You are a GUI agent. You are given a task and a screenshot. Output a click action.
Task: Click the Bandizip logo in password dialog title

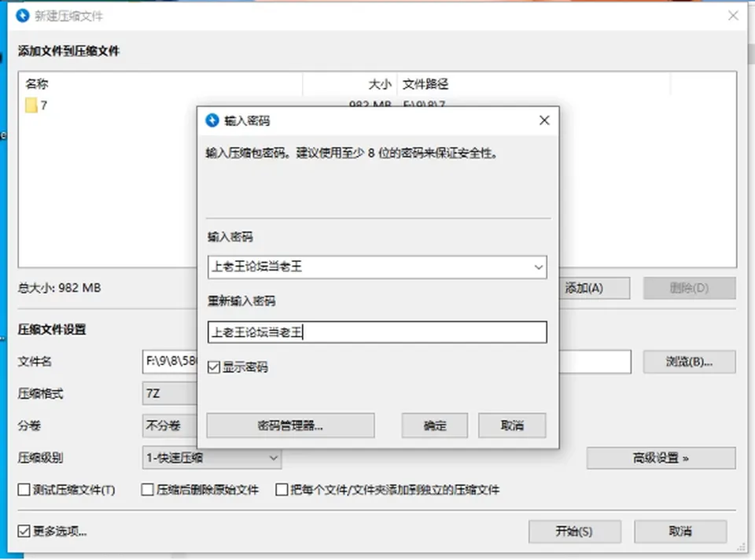pos(212,120)
